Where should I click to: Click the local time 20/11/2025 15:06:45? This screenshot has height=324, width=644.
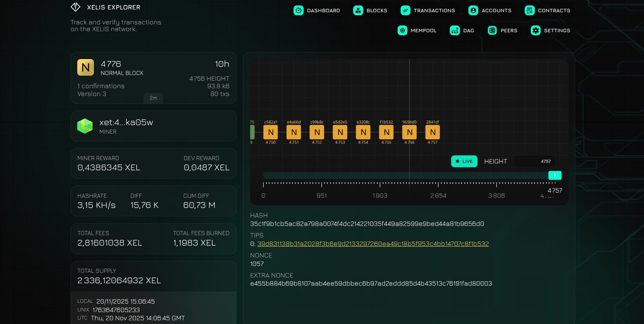tap(126, 301)
